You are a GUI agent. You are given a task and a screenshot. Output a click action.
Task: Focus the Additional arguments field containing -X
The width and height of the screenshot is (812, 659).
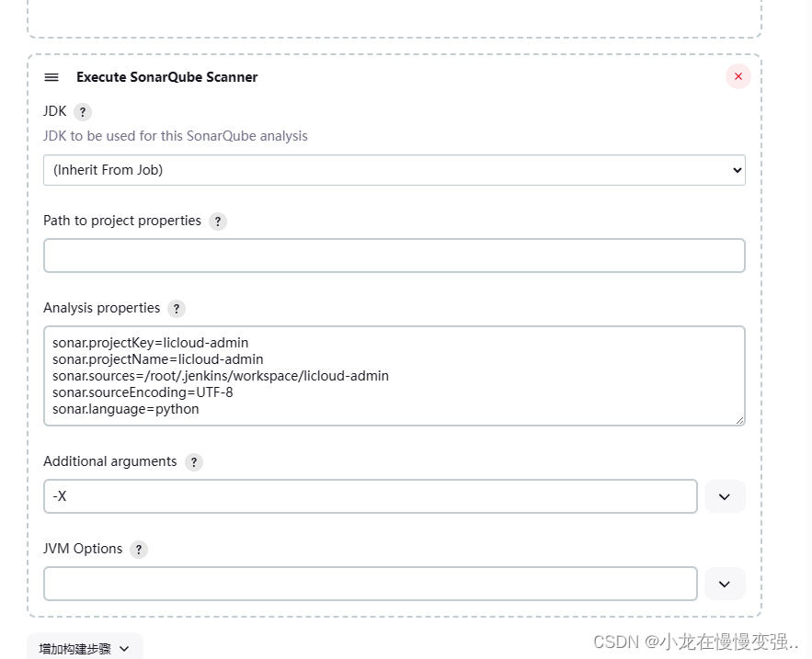coord(371,496)
